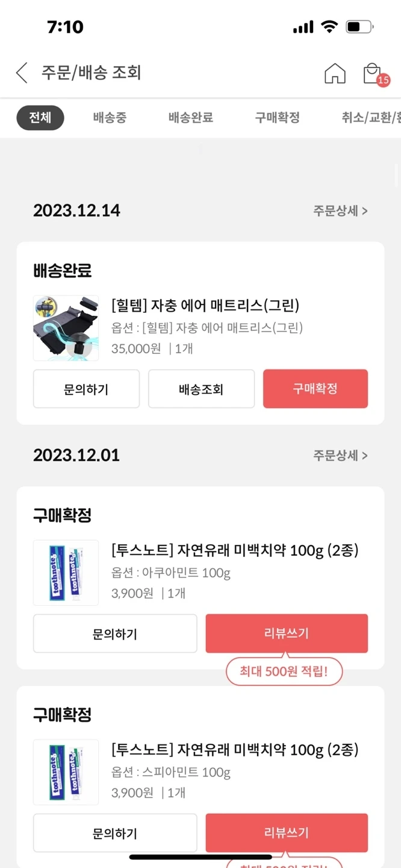Confirm purchase of the air mattress

point(316,389)
